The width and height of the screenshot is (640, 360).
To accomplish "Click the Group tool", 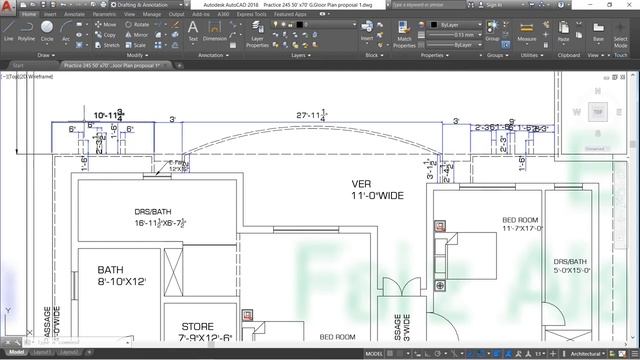I will pyautogui.click(x=492, y=31).
